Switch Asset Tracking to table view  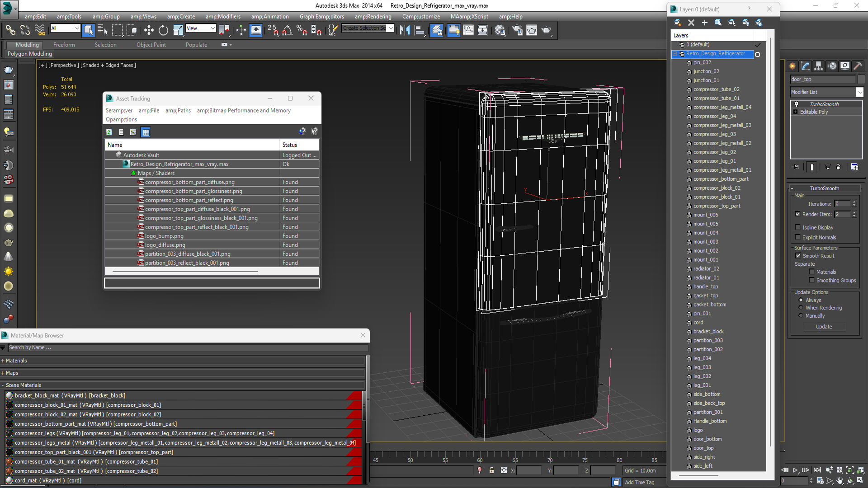click(x=146, y=132)
